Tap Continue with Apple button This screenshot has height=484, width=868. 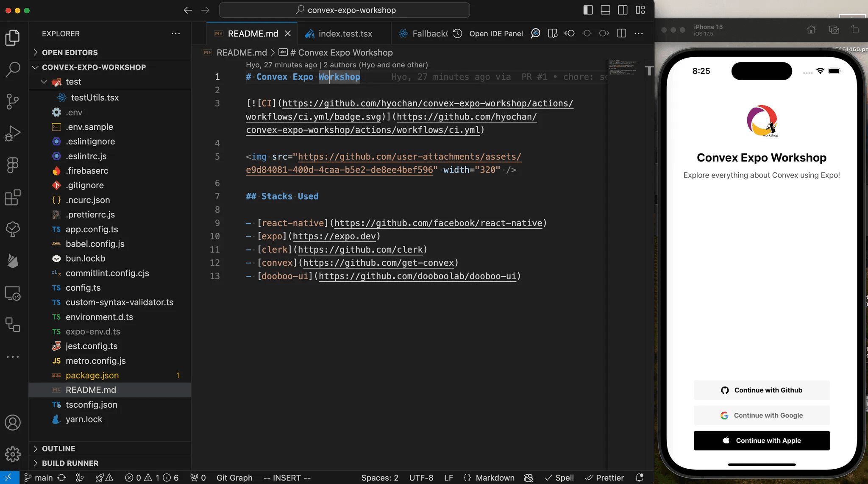tap(762, 440)
